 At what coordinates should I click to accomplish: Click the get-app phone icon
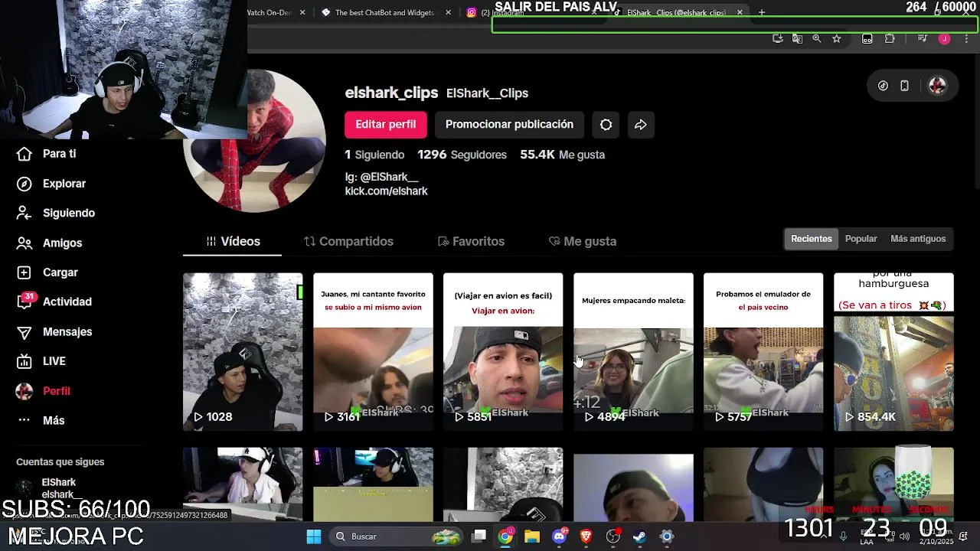click(x=904, y=86)
